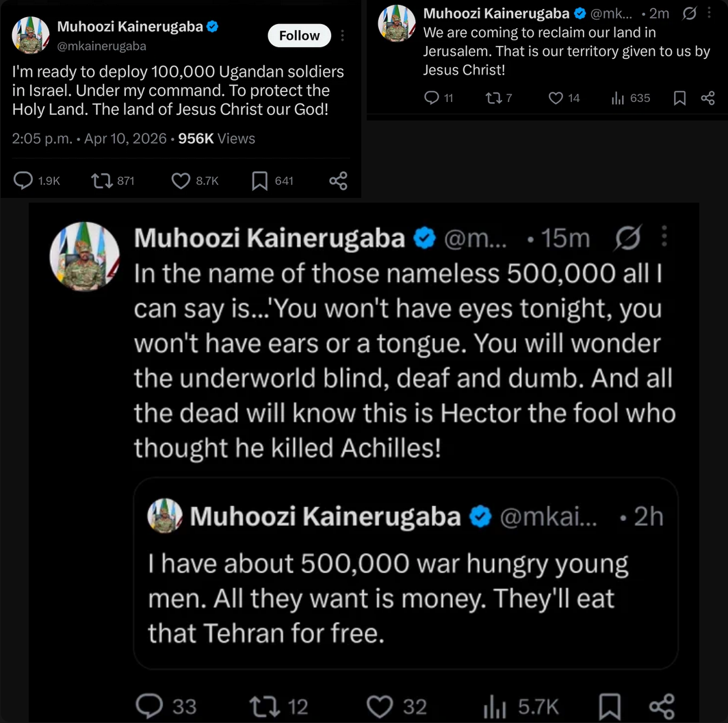
Task: Click the Grok icon on the Jerusalem tweet
Action: (690, 13)
